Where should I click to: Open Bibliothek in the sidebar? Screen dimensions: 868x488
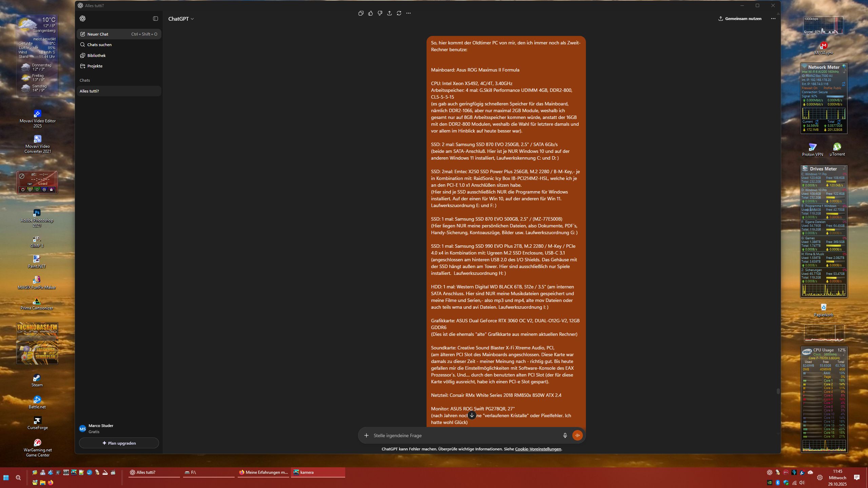click(x=96, y=56)
